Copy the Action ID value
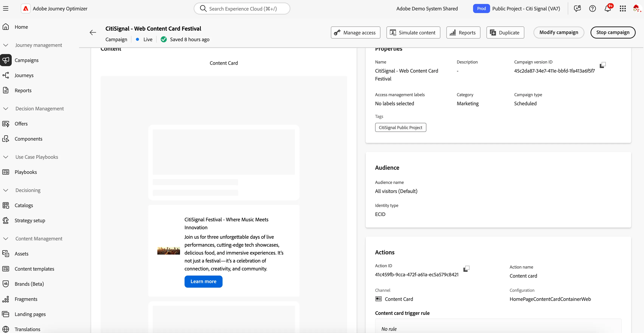Screen dimensions: 644x333 466,269
